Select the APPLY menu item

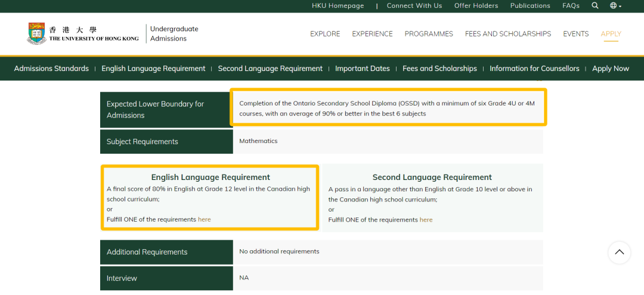[611, 34]
